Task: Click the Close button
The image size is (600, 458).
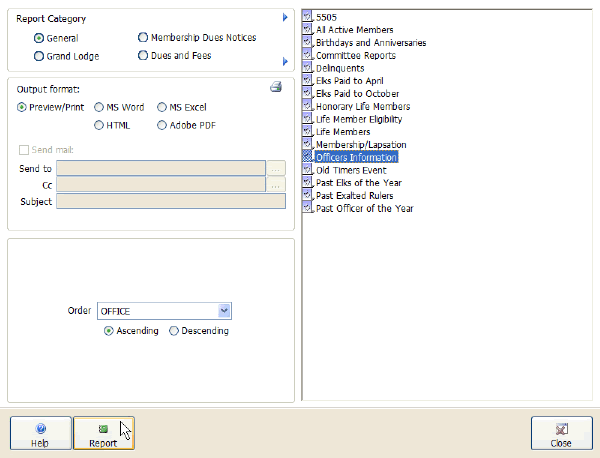Action: (561, 434)
